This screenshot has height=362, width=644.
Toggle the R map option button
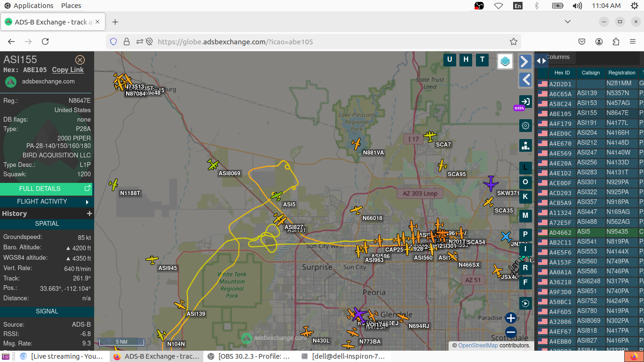[x=525, y=268]
